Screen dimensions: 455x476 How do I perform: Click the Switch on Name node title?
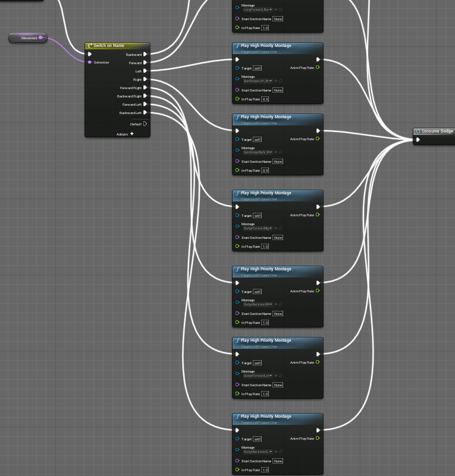109,45
